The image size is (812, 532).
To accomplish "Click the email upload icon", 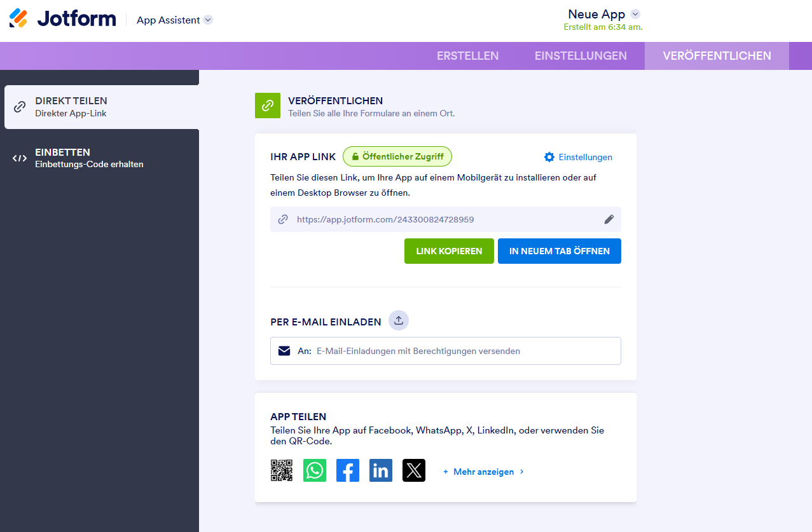I will (x=399, y=320).
